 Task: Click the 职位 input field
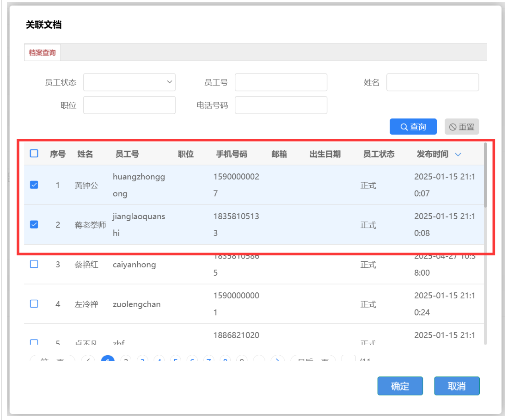[x=129, y=105]
